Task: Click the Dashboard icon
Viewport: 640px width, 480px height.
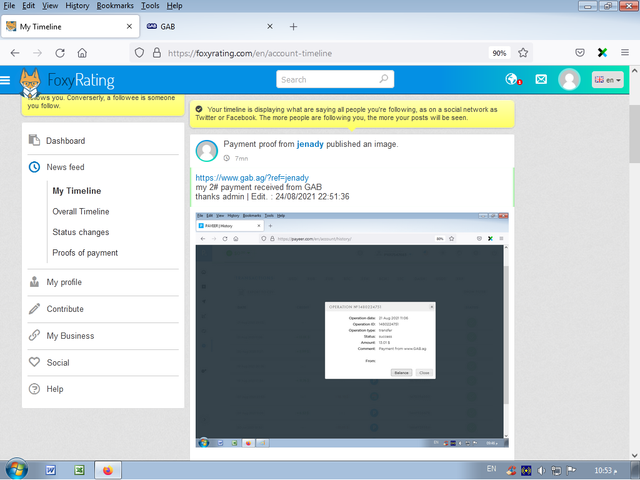Action: point(34,140)
